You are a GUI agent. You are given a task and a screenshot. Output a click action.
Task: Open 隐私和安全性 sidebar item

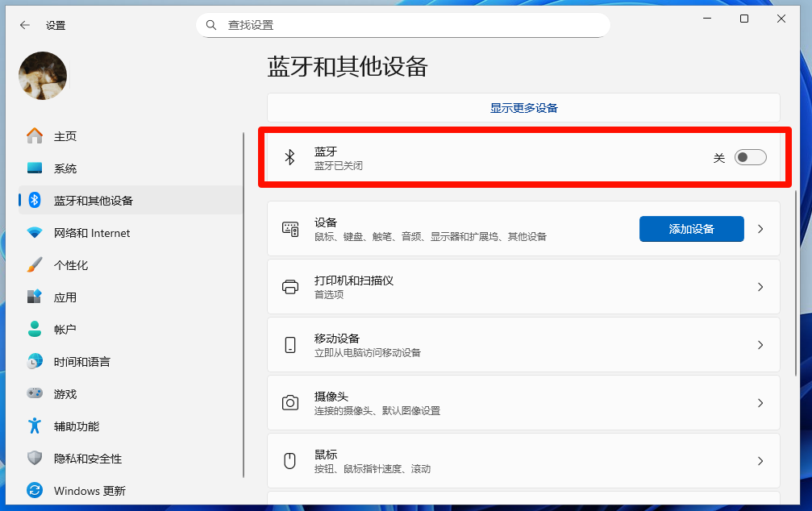[x=131, y=458]
